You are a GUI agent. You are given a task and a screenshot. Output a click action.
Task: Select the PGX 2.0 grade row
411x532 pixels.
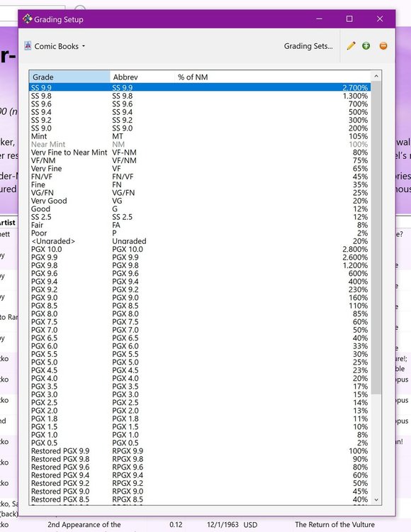pyautogui.click(x=200, y=411)
